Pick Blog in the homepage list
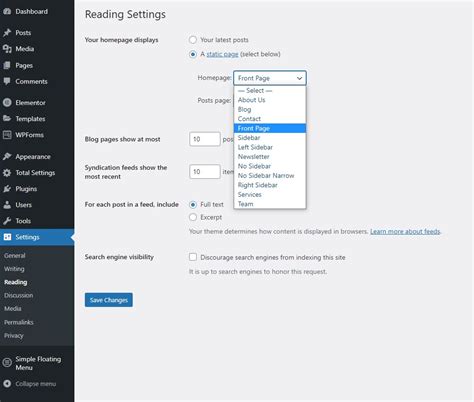Viewport: 474px width, 402px height. click(x=270, y=109)
